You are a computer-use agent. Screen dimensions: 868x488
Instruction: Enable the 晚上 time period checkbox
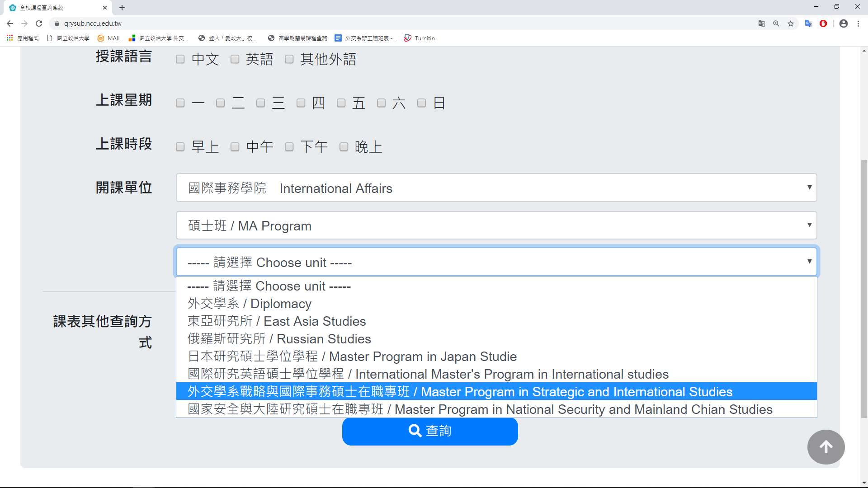coord(344,147)
